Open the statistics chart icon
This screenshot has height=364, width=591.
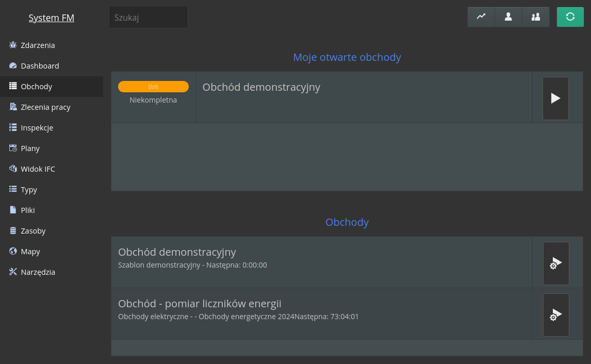pyautogui.click(x=481, y=17)
